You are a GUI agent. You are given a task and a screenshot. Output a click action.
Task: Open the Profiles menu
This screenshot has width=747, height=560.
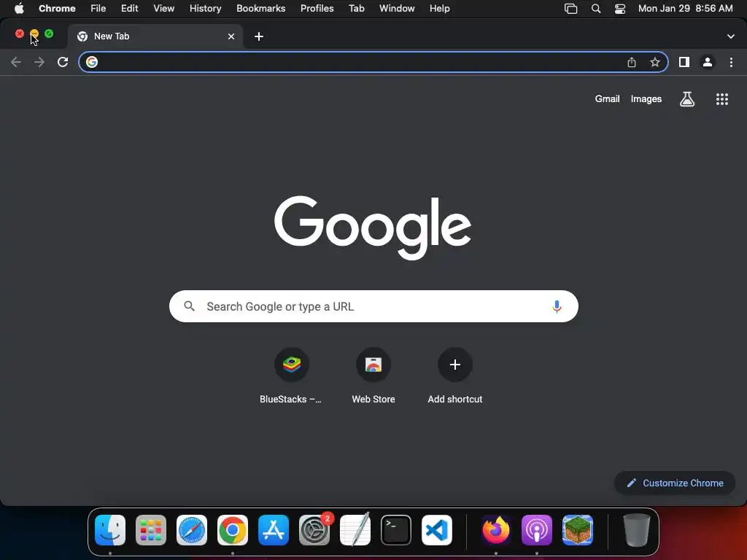click(317, 9)
